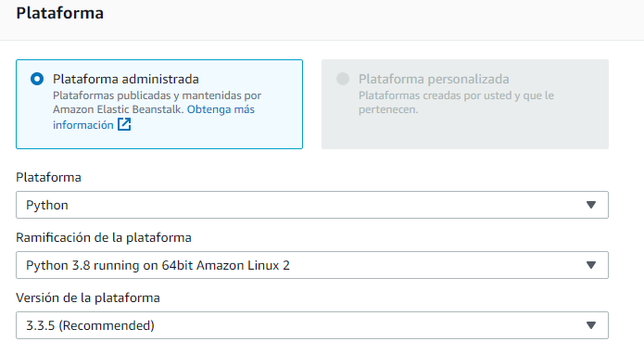Image resolution: width=644 pixels, height=354 pixels.
Task: Open the Versión de la plataforma dropdown
Action: tap(312, 325)
